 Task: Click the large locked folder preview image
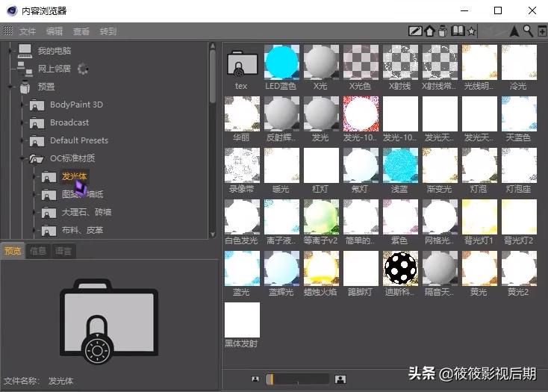[x=109, y=321]
